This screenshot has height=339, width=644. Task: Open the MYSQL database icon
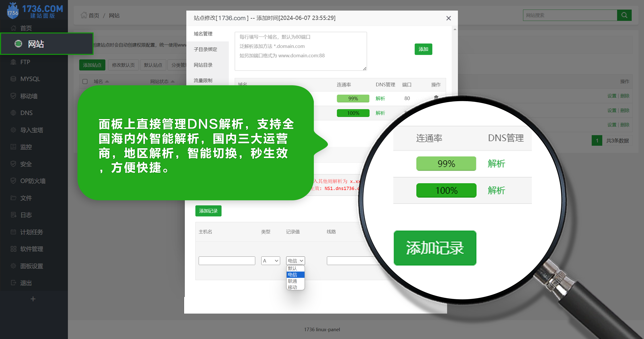pos(13,79)
